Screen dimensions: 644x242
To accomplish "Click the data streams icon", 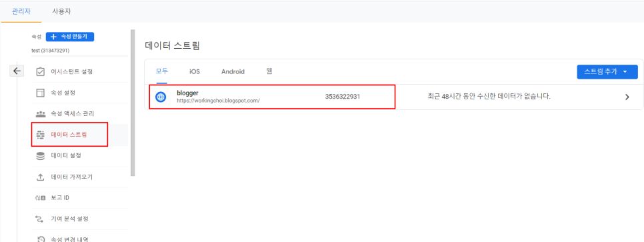I will pyautogui.click(x=40, y=135).
